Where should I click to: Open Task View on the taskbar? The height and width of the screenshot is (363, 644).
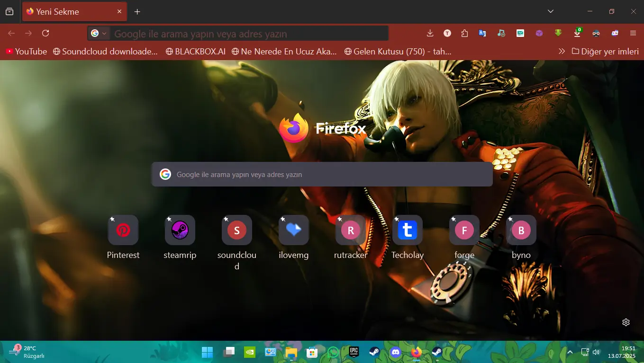(229, 352)
